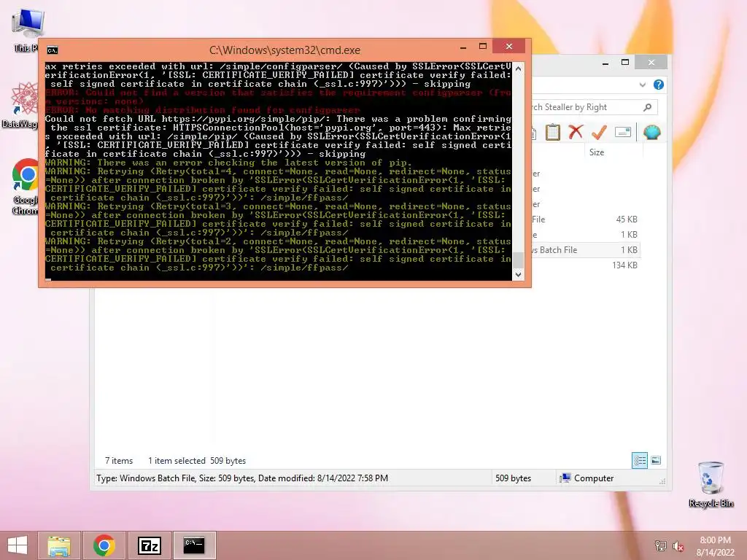Click cmd scrollbar up arrow
The image size is (747, 560).
(518, 69)
